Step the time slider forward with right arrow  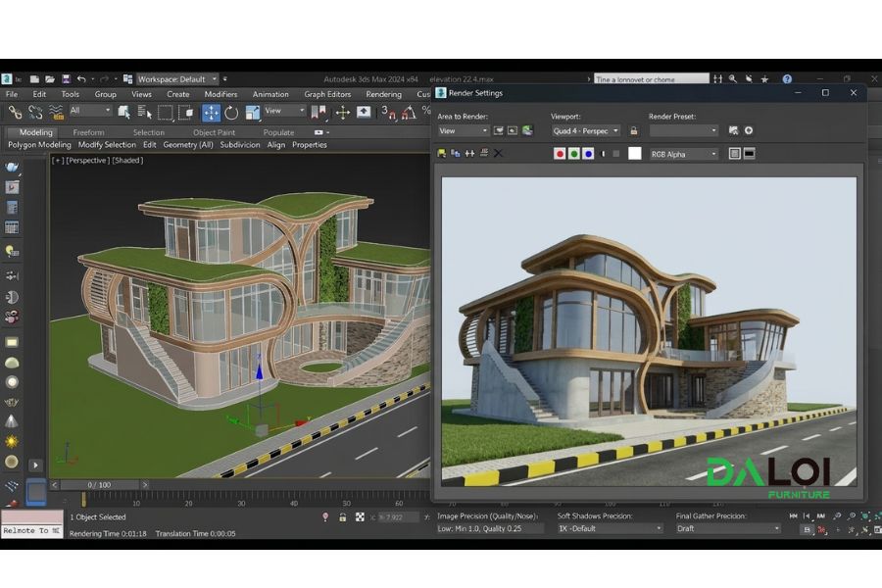click(x=145, y=484)
